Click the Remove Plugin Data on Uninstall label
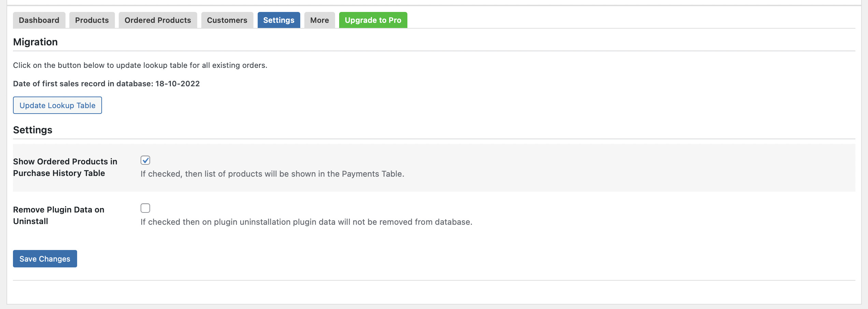This screenshot has width=868, height=309. (x=59, y=215)
